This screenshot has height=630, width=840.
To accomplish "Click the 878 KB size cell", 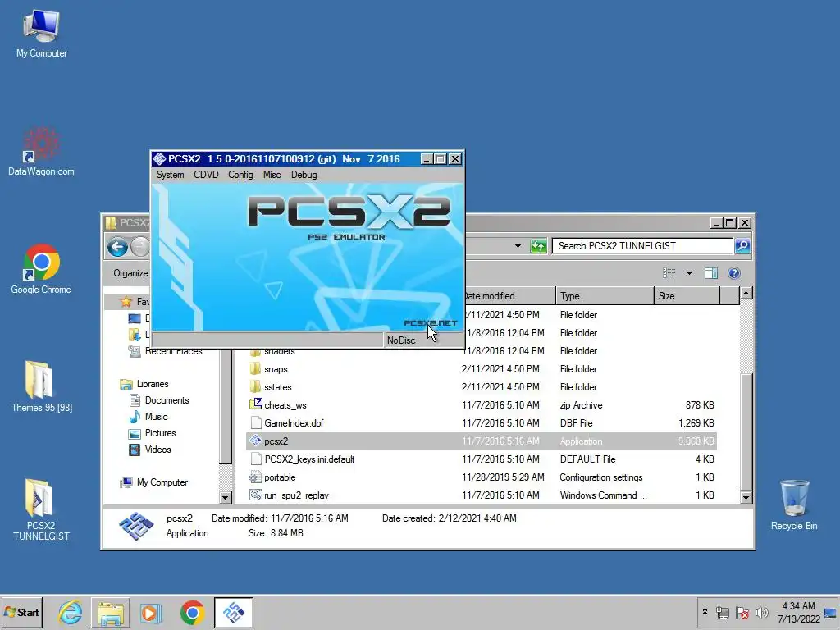I will (699, 405).
